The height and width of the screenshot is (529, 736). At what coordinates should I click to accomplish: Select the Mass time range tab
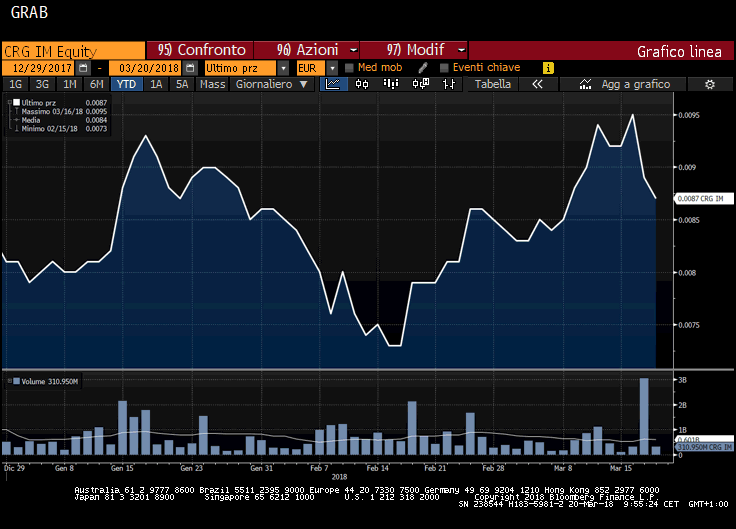(x=213, y=84)
